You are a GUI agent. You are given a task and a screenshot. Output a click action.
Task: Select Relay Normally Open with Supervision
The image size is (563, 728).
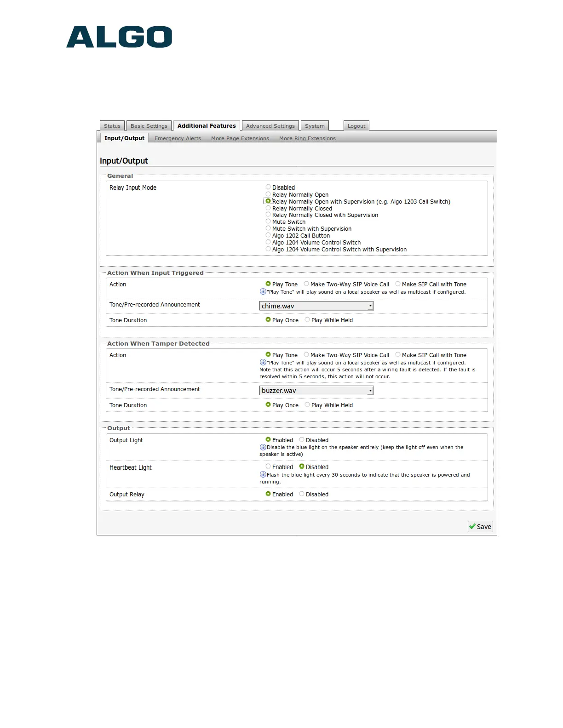268,201
